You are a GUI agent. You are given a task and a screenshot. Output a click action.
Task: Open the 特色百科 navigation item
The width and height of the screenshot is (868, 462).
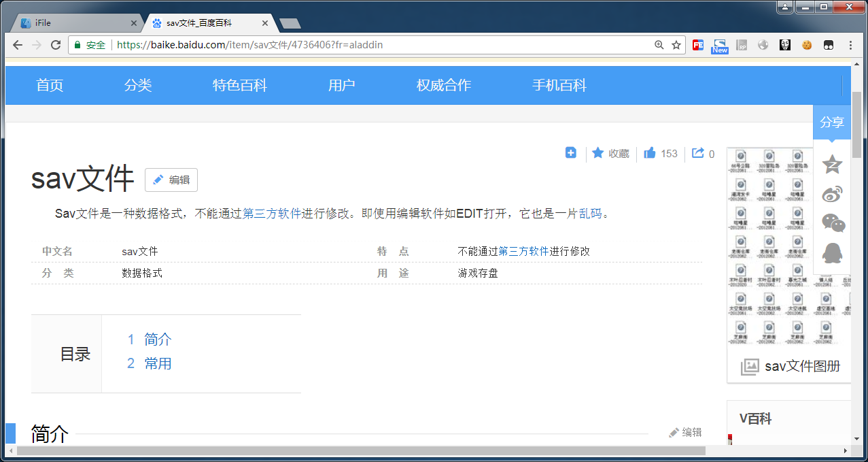tap(240, 85)
